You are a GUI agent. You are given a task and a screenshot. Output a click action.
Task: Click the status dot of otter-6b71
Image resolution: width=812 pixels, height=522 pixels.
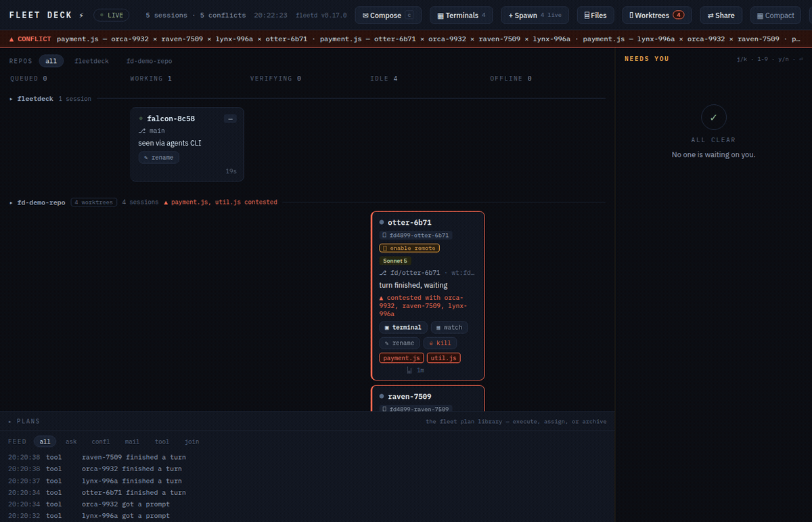(382, 222)
